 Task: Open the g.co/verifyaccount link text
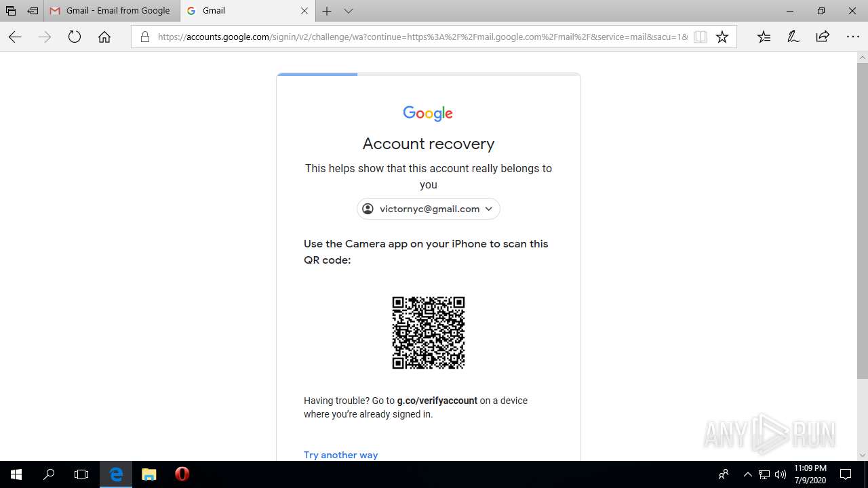pyautogui.click(x=437, y=401)
